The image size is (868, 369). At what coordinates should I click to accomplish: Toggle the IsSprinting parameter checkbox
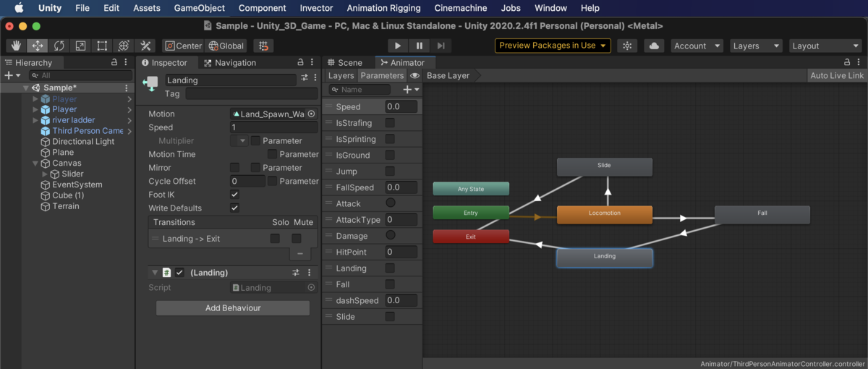tap(390, 139)
